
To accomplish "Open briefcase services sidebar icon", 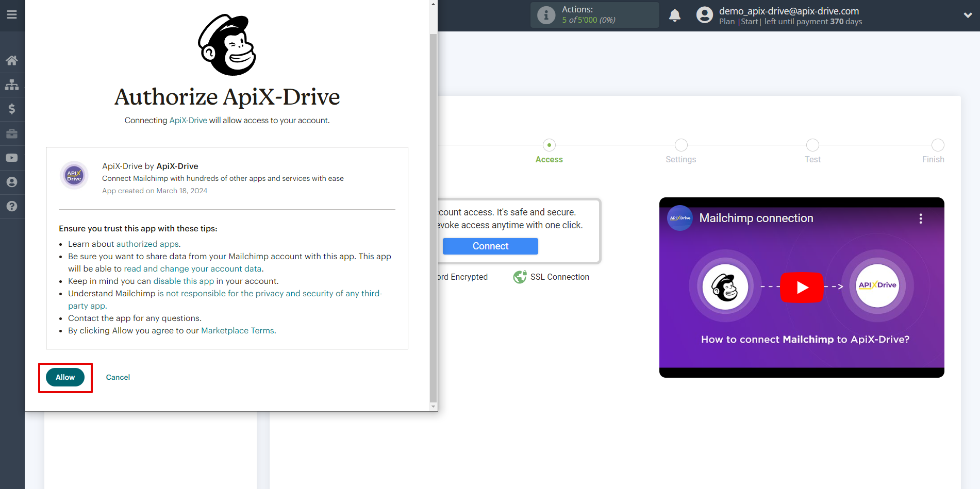I will [12, 133].
